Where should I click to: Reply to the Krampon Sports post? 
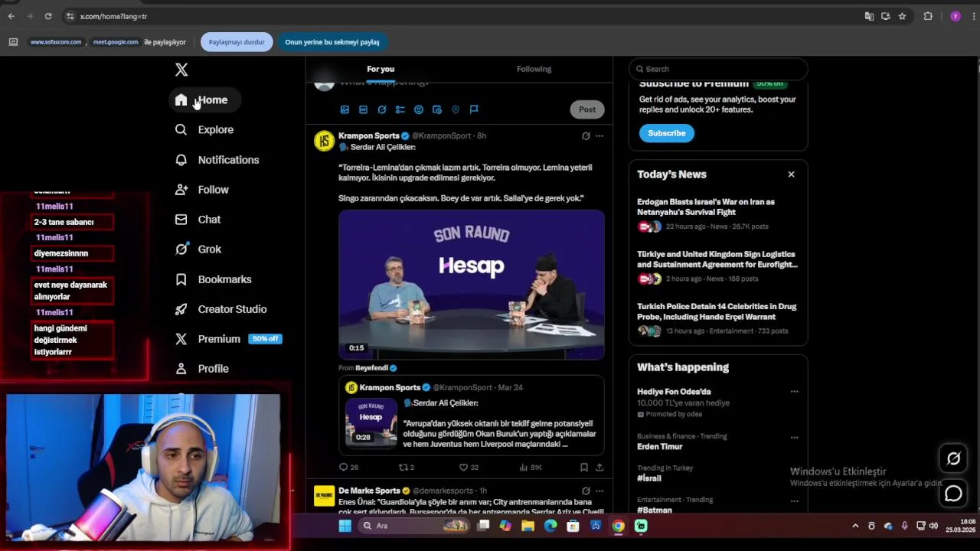coord(348,467)
